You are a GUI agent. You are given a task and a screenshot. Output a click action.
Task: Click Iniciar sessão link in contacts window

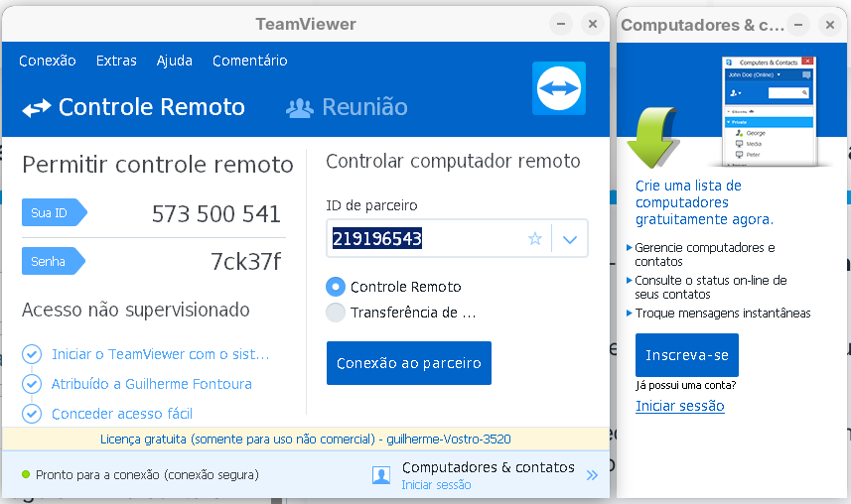(x=679, y=406)
